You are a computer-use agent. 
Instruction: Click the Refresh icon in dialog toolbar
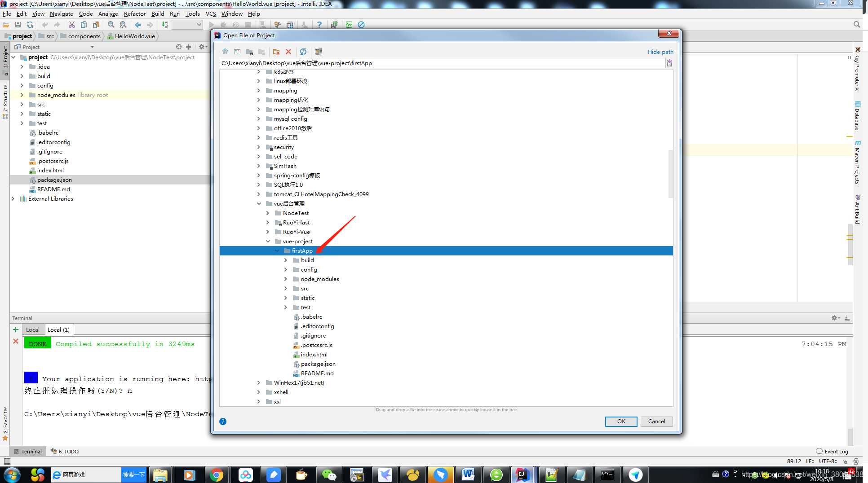pyautogui.click(x=303, y=52)
